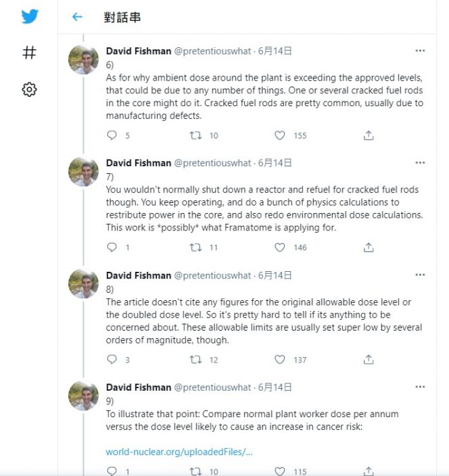Open more options menu on tweet 8)

click(x=420, y=275)
